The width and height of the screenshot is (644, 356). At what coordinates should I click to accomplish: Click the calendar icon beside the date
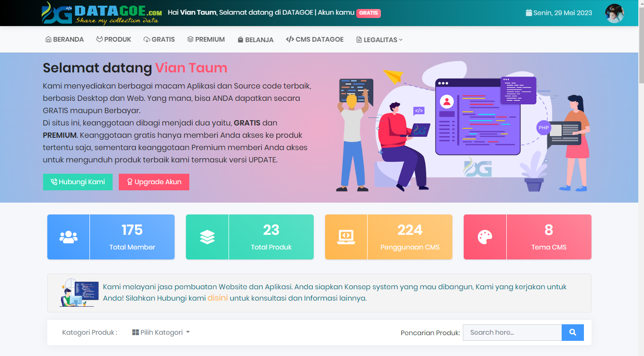point(529,13)
